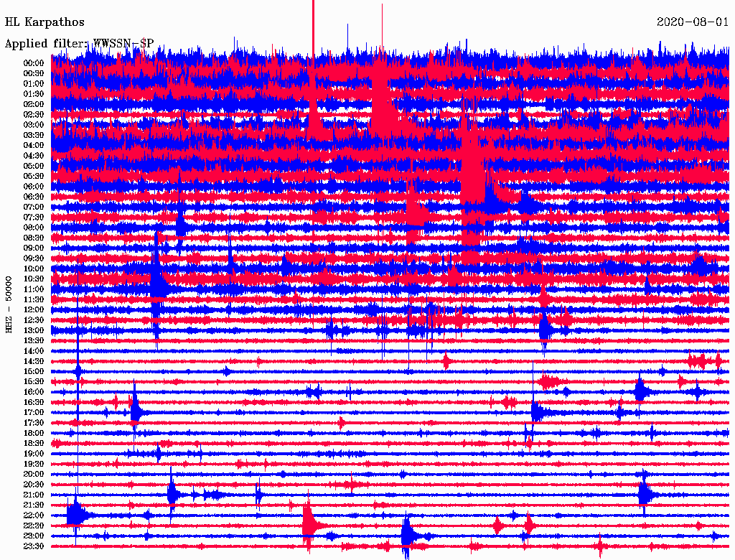Click the 12:00 time label
The width and height of the screenshot is (735, 560).
click(34, 309)
